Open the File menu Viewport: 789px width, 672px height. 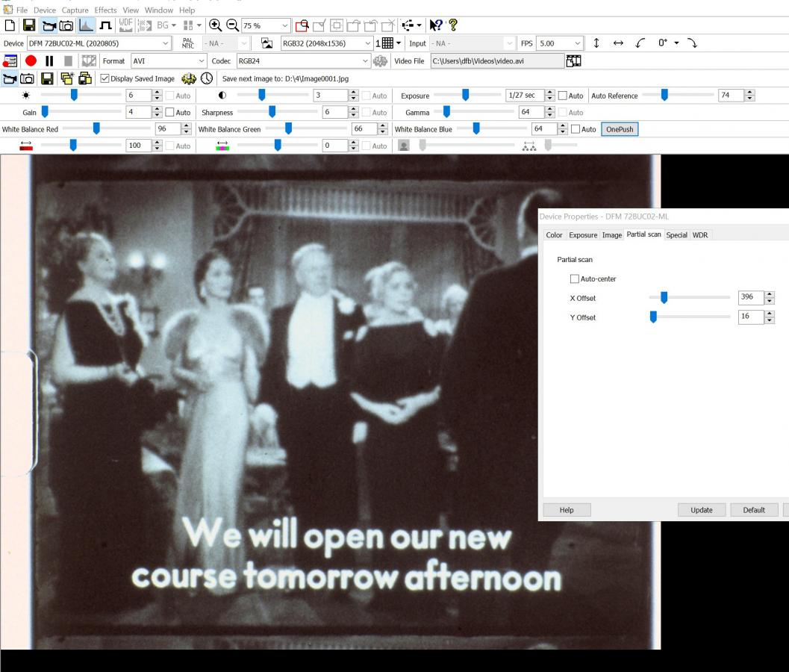click(22, 10)
